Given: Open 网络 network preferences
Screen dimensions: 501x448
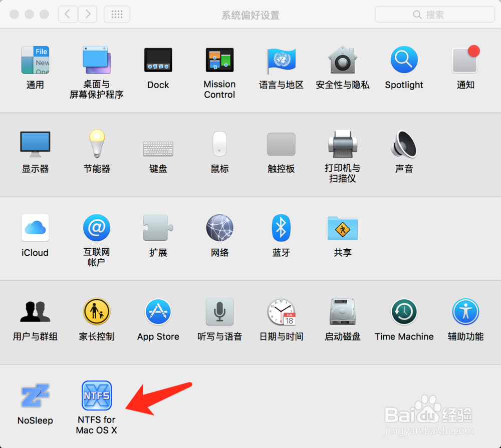Looking at the screenshot, I should click(x=219, y=228).
